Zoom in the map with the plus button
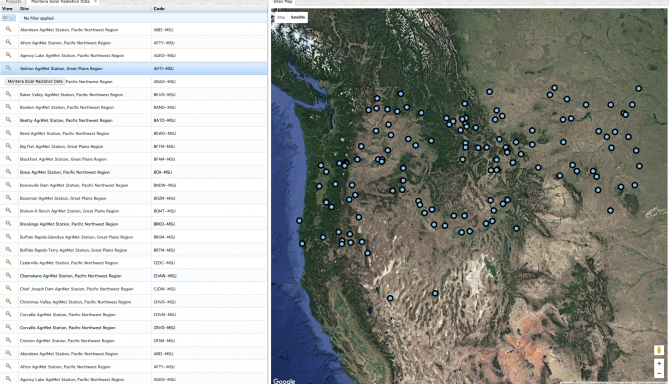Screen dimensions: 669x384 click(659, 364)
